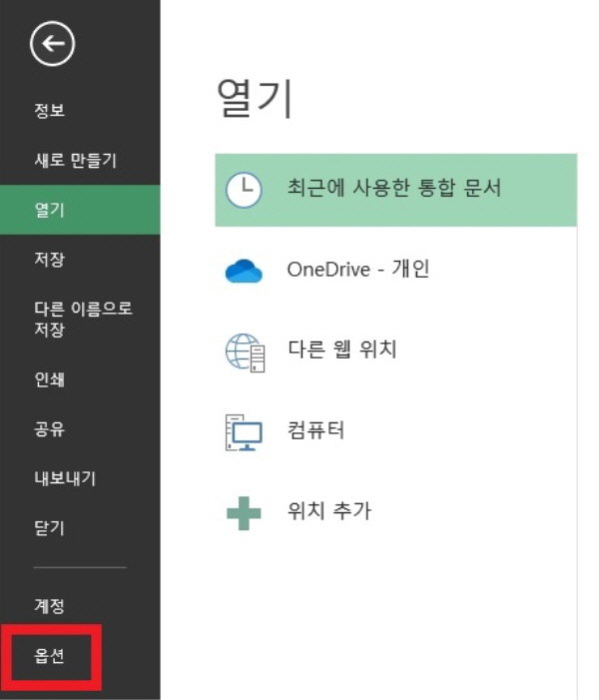Screen dimensions: 599x700
Task: Click the clock icon for recent workbooks
Action: click(x=244, y=190)
